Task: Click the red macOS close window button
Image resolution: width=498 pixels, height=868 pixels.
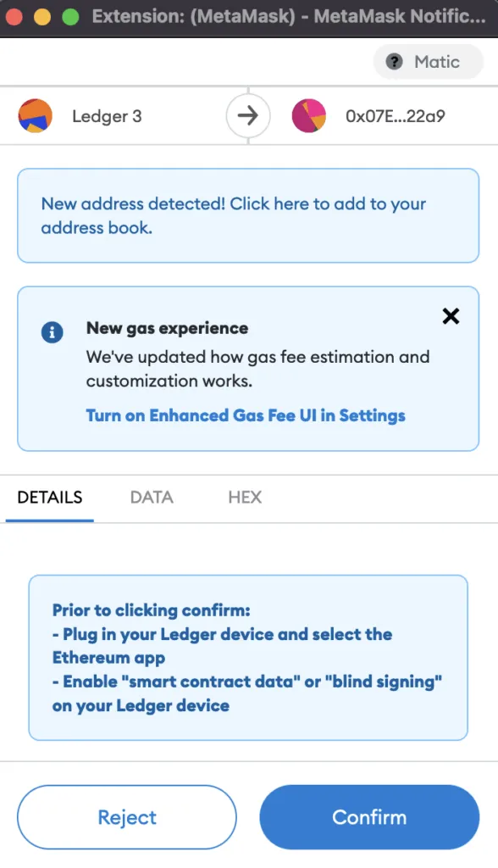Action: tap(14, 17)
